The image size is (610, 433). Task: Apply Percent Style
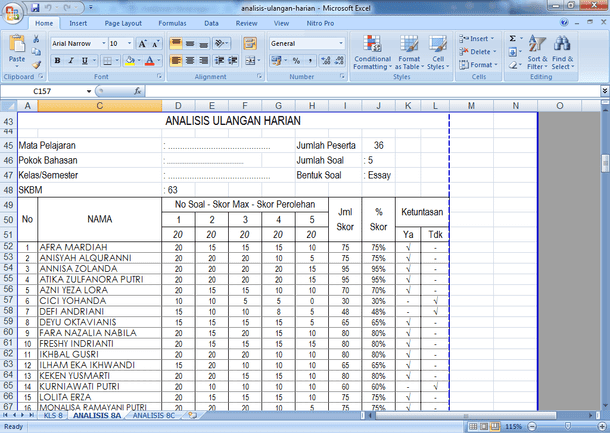tap(296, 61)
